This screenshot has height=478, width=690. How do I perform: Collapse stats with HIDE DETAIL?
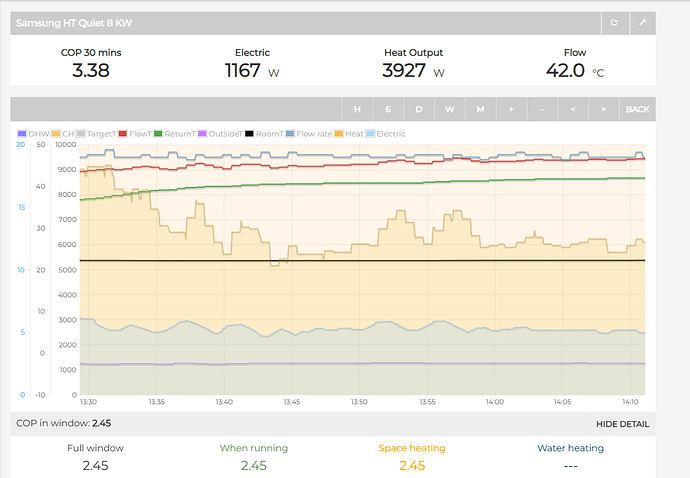[623, 424]
